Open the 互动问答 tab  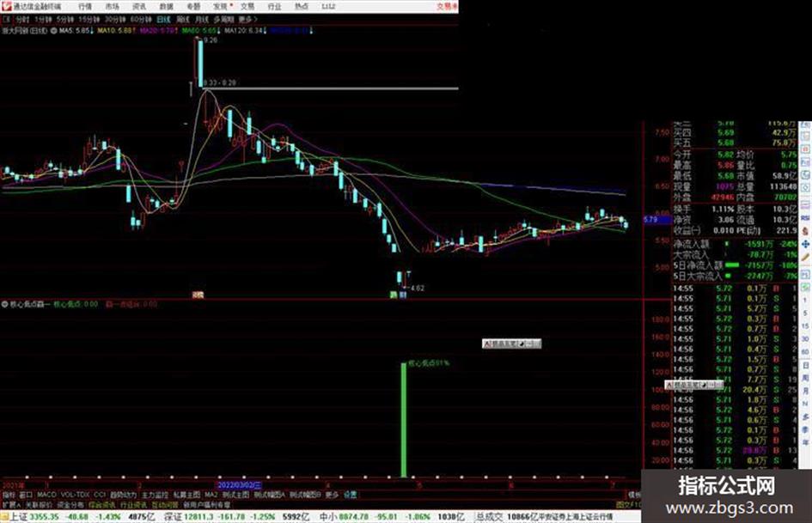[x=165, y=504]
